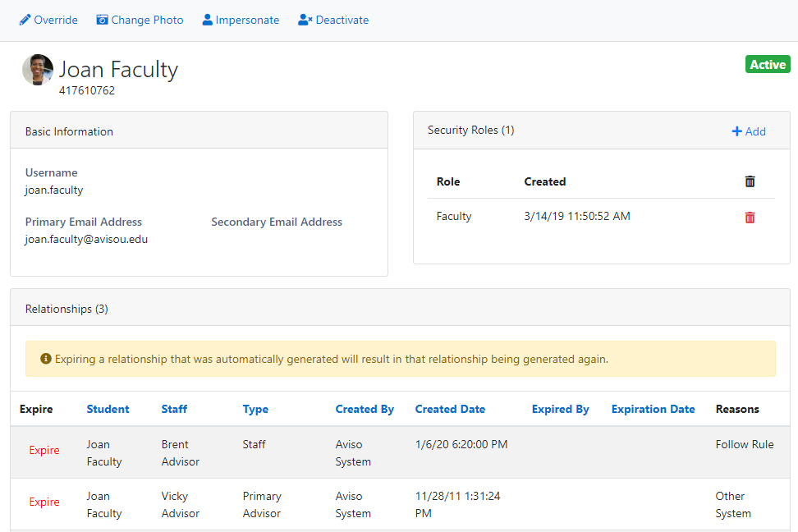Click the Joan Faculty name heading
798x532 pixels.
tap(118, 69)
